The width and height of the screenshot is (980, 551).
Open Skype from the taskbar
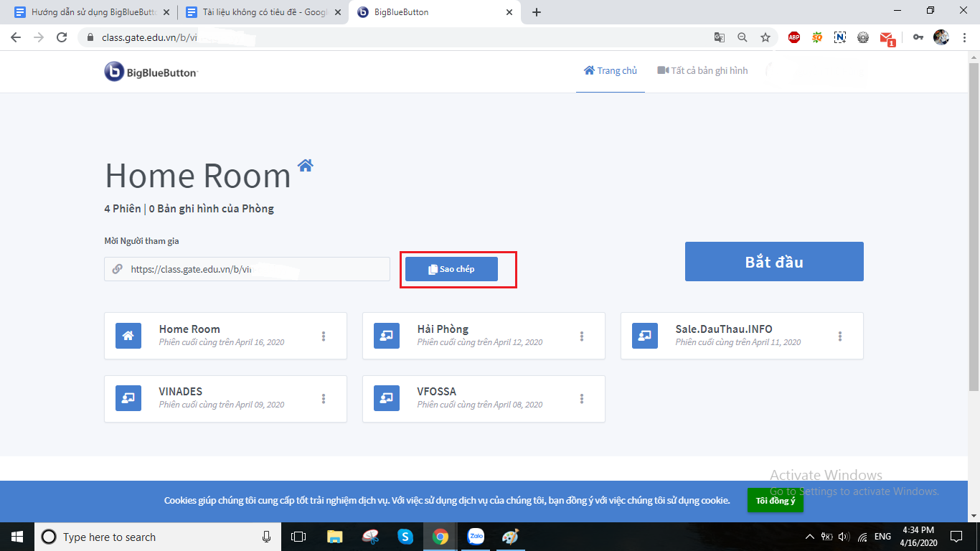[x=405, y=537]
